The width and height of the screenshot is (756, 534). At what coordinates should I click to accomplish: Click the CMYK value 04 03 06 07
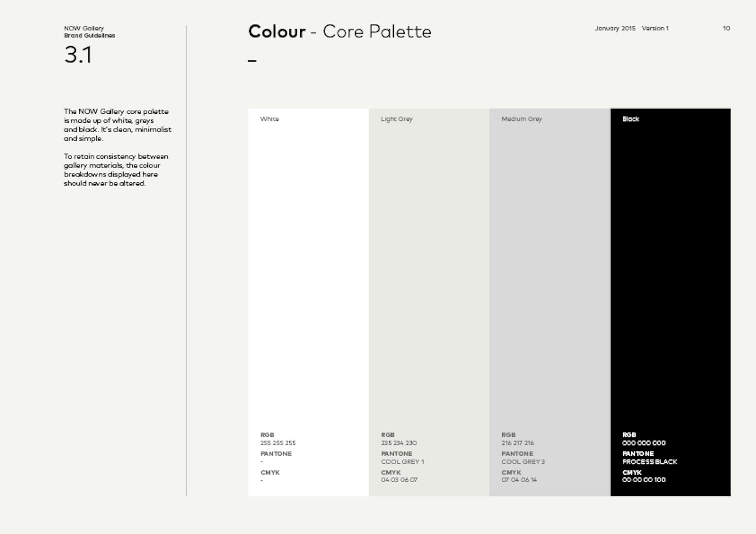[x=399, y=480]
